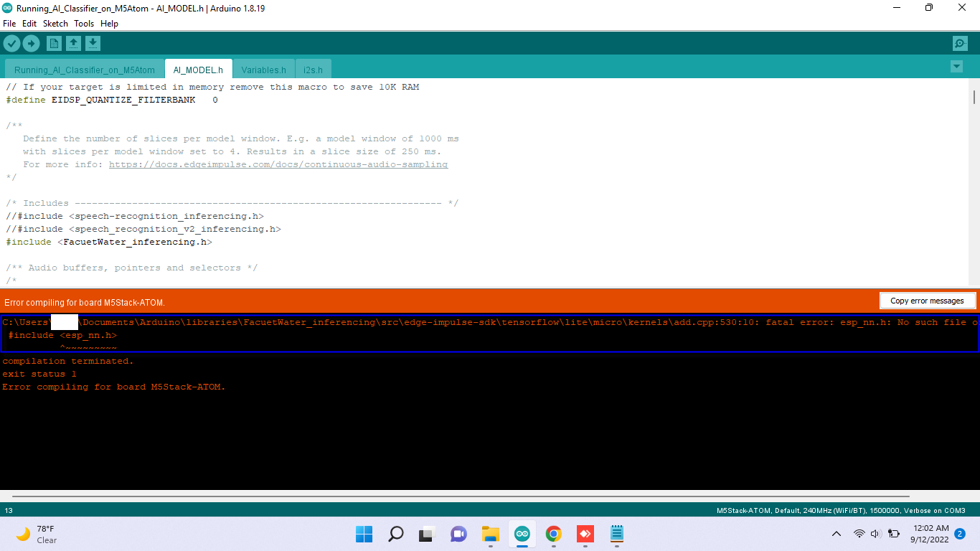The image size is (980, 551).
Task: Open the notification badge showing 2
Action: pos(960,534)
